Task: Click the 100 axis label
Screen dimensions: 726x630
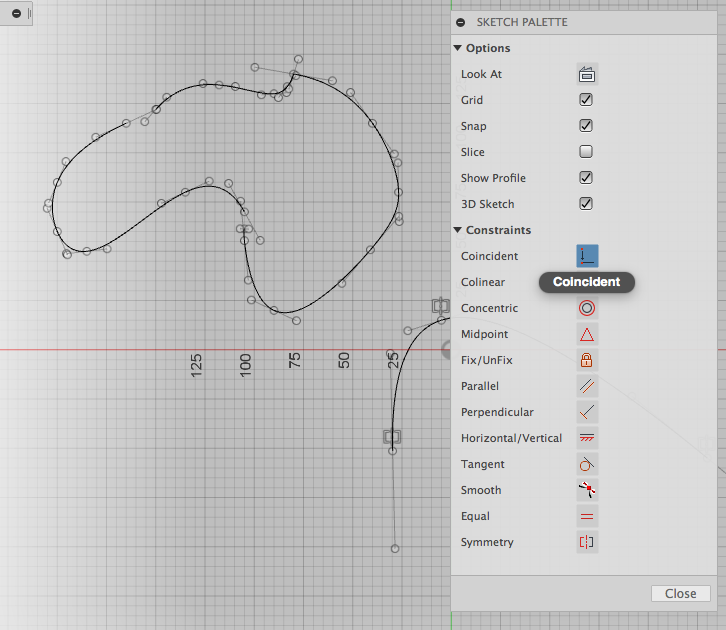Action: [x=245, y=365]
